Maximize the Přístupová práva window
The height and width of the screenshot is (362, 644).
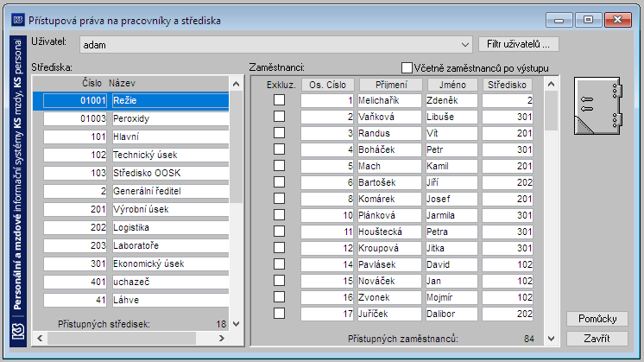pos(588,20)
